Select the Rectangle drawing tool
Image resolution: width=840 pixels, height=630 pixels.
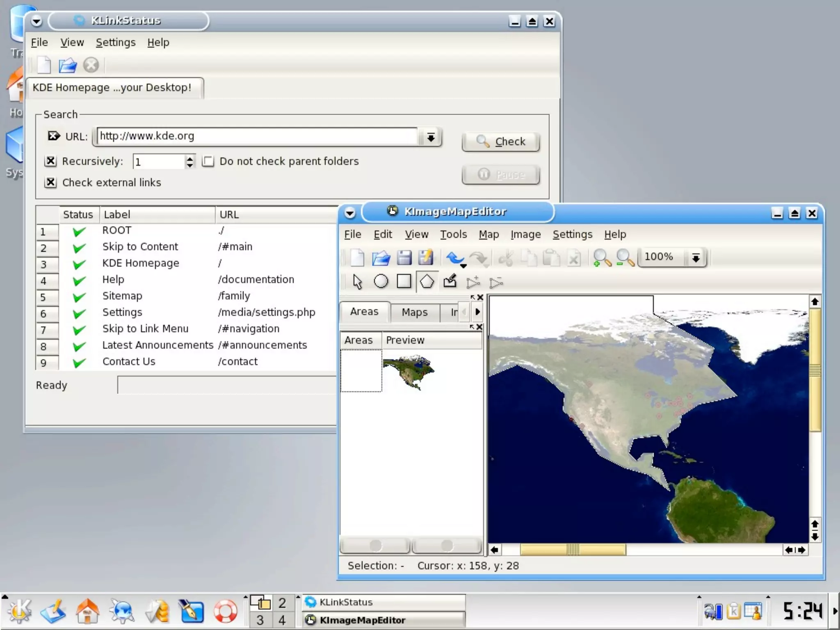(404, 281)
